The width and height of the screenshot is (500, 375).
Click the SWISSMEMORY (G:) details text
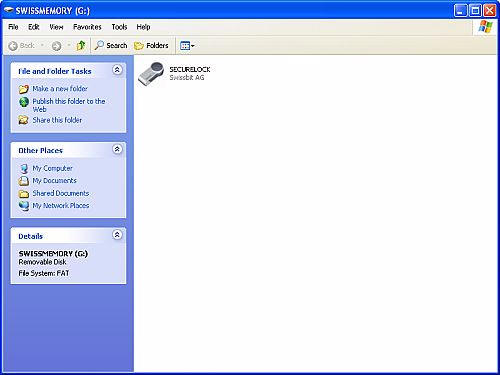[x=53, y=254]
